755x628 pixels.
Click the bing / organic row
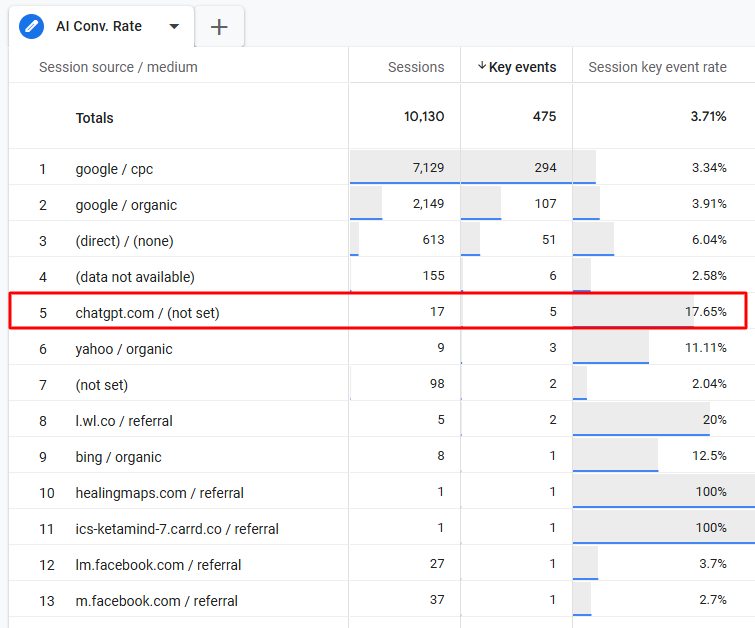pos(381,456)
